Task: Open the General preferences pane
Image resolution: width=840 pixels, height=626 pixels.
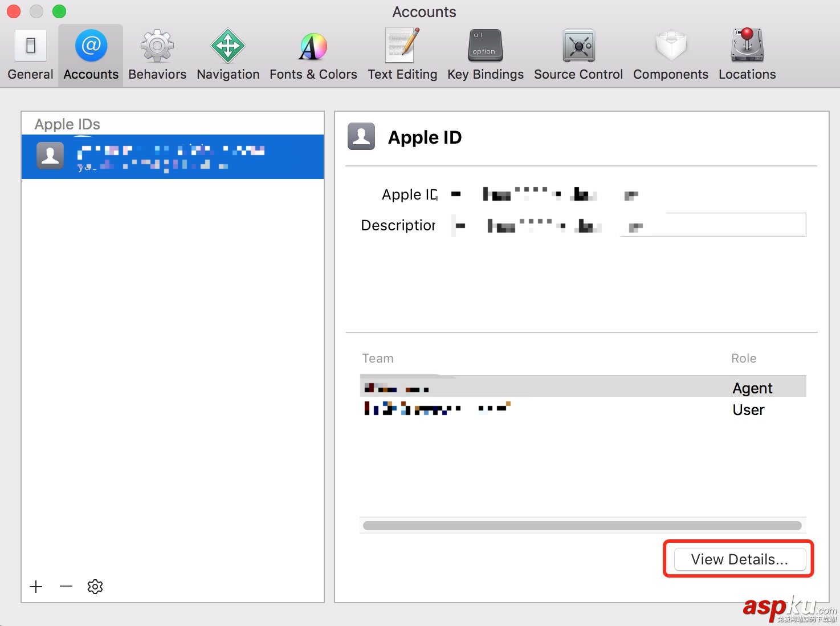Action: pos(30,54)
